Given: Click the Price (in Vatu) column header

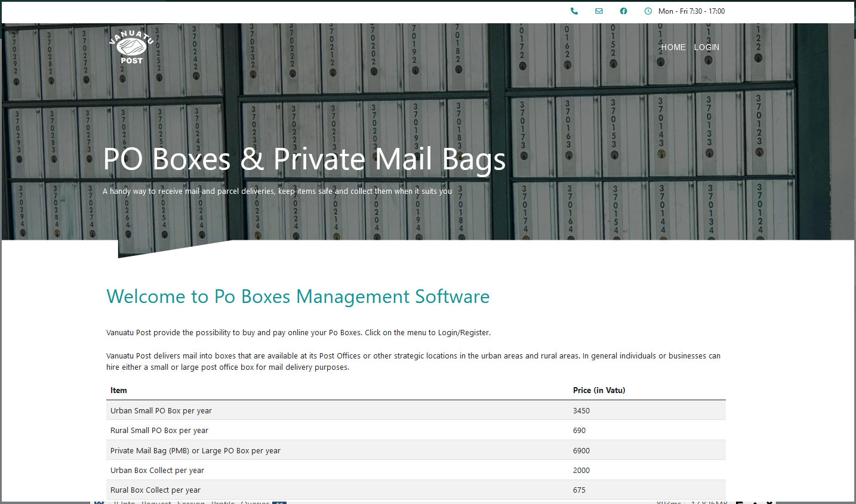Looking at the screenshot, I should [x=598, y=390].
